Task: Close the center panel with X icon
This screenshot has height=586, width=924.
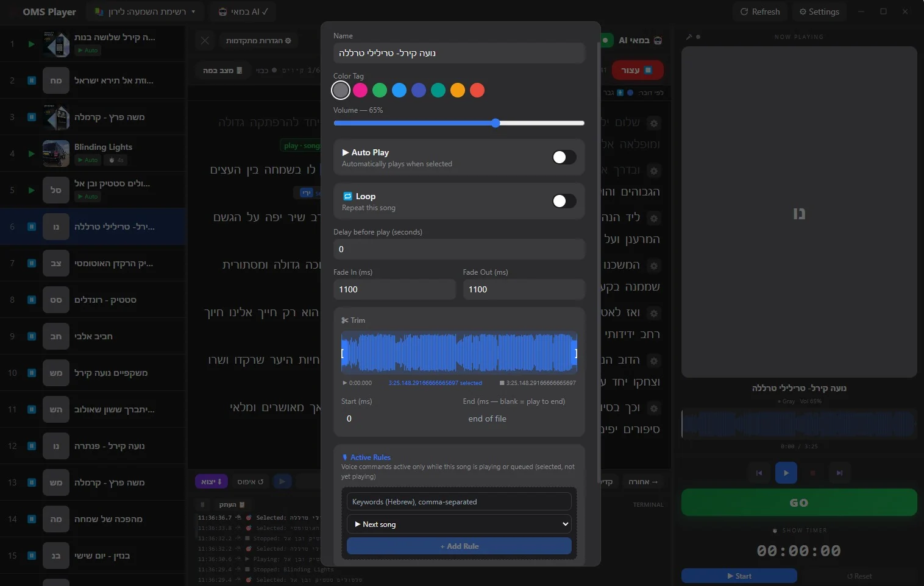Action: (205, 40)
